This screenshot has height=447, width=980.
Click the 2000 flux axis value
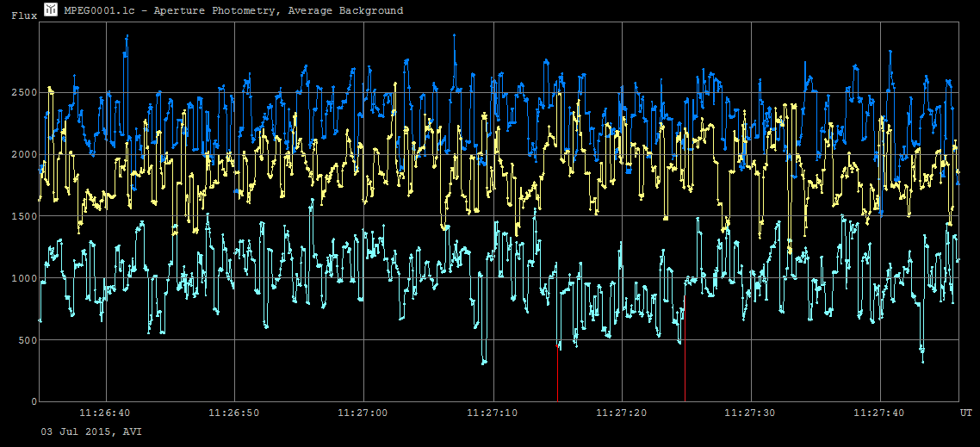point(26,154)
